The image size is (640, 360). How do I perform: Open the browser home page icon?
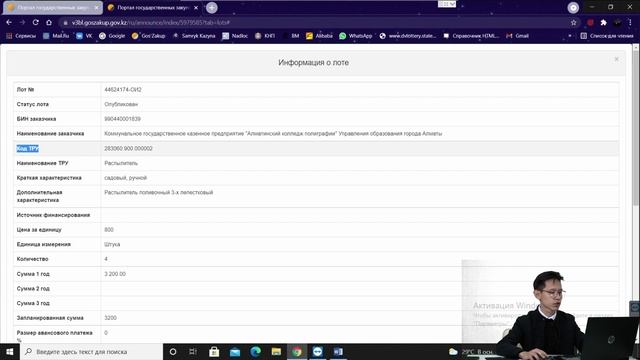[x=49, y=22]
